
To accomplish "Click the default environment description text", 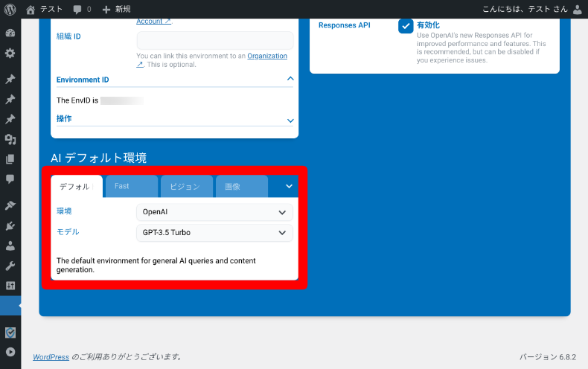I will [x=156, y=265].
